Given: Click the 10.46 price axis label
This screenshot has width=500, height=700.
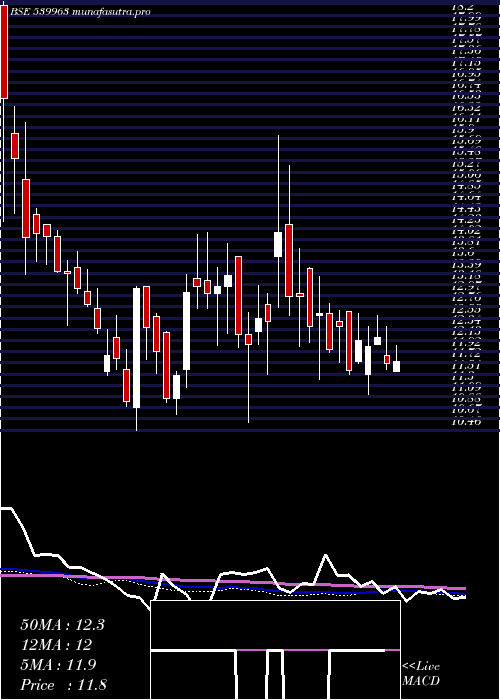Looking at the screenshot, I should (466, 421).
